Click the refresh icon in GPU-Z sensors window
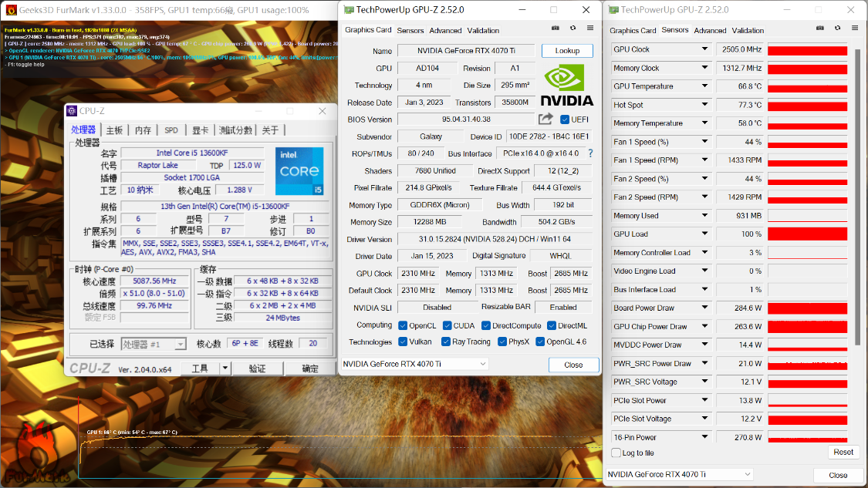 pos(838,29)
